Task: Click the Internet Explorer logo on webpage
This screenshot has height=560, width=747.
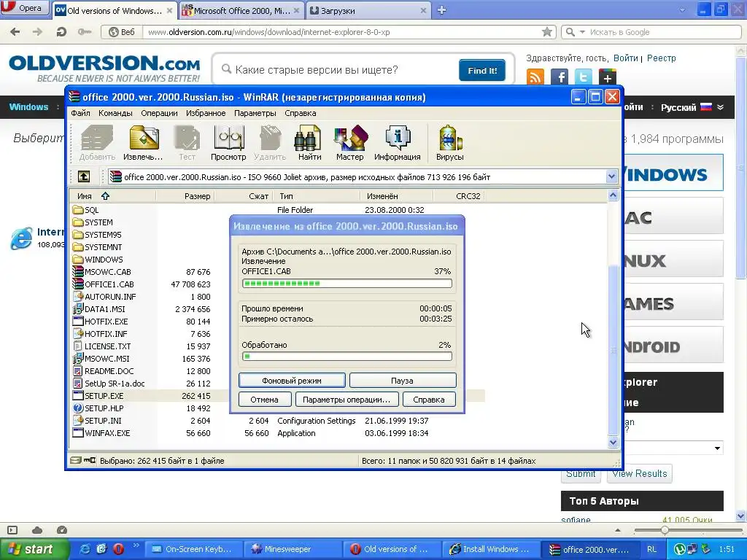Action: (21, 238)
